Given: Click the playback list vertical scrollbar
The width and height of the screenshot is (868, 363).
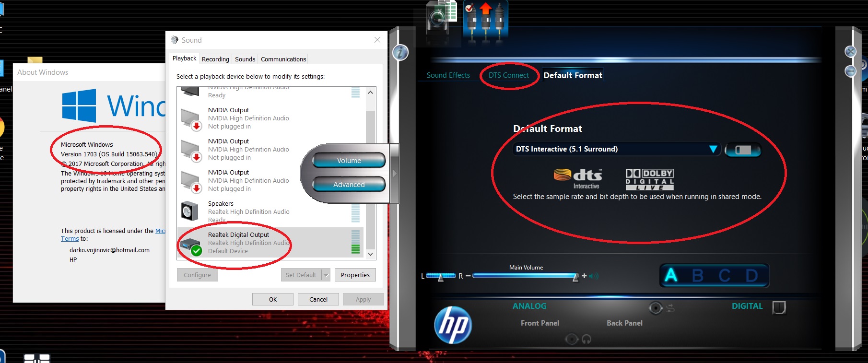Looking at the screenshot, I should pyautogui.click(x=370, y=173).
